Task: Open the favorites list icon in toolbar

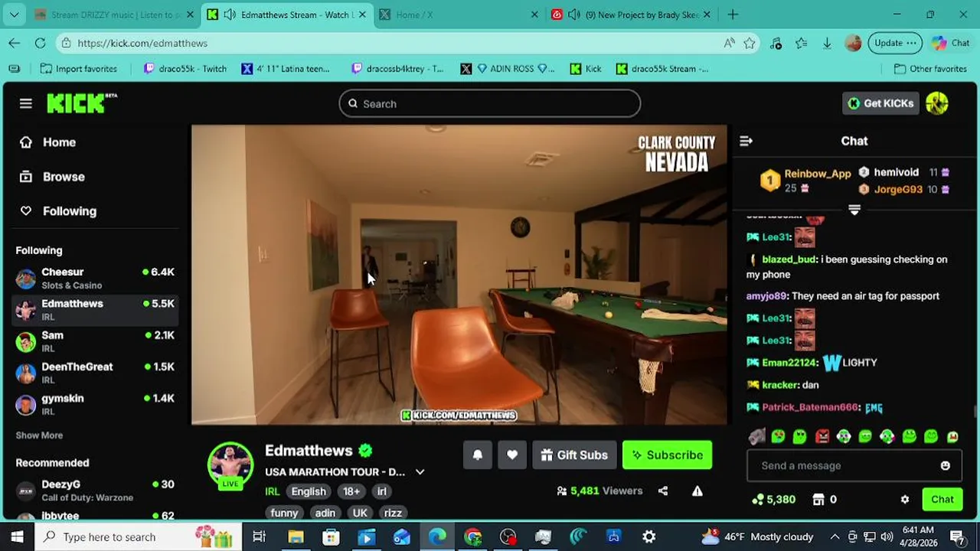Action: 801,43
